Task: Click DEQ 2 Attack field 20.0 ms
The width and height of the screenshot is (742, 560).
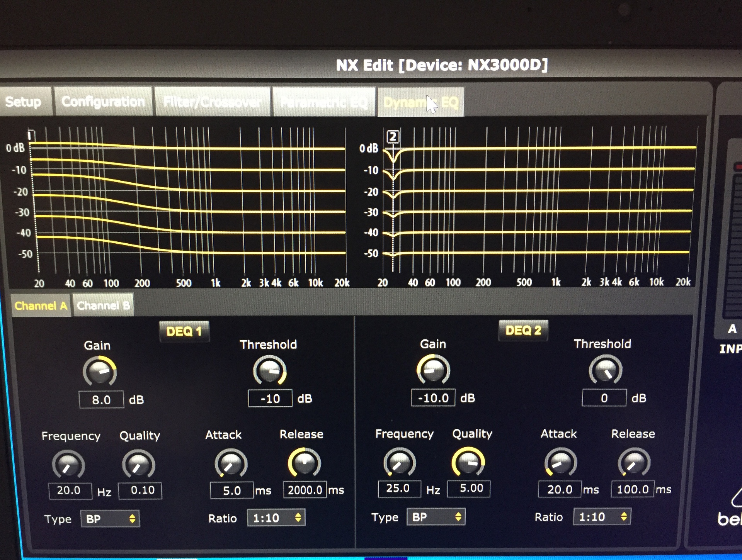Action: click(560, 489)
